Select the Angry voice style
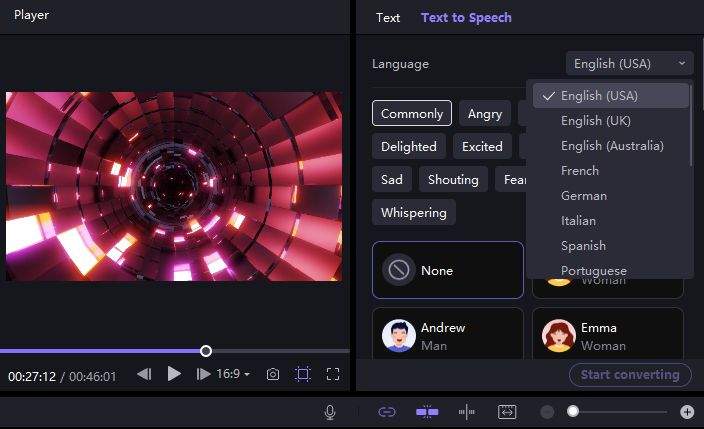 tap(485, 113)
